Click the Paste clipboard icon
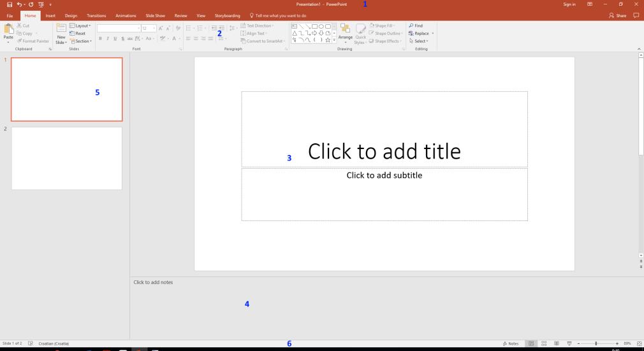The width and height of the screenshot is (644, 351). point(8,29)
